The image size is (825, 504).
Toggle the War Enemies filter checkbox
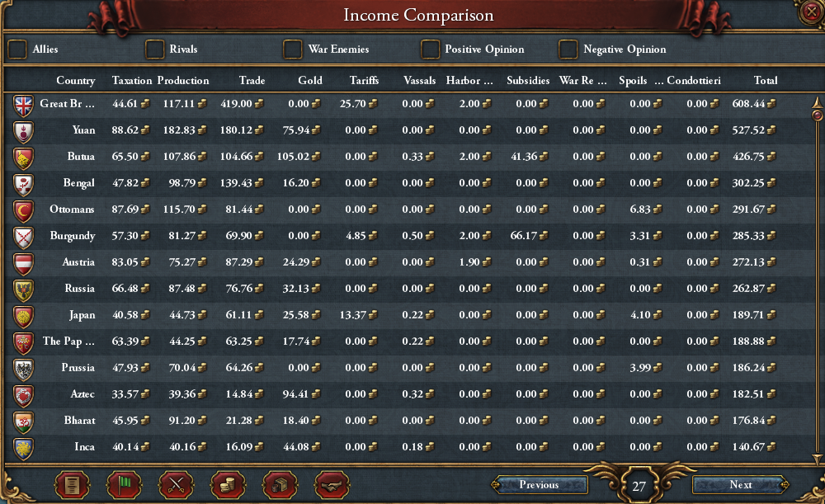(293, 49)
